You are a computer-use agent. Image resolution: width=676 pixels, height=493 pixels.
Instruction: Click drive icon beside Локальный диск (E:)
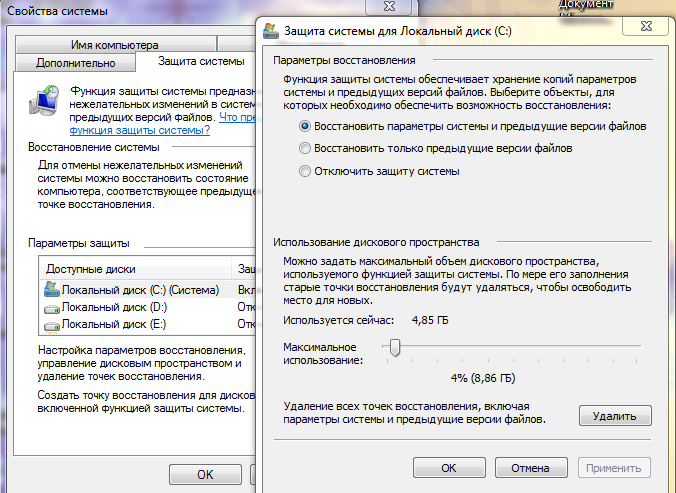pyautogui.click(x=52, y=325)
